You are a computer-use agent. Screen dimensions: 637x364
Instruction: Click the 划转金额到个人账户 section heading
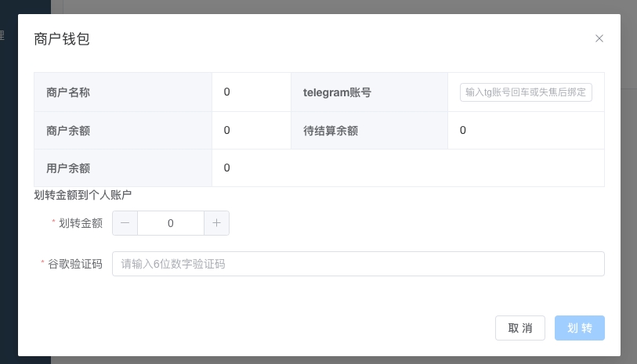click(x=83, y=195)
